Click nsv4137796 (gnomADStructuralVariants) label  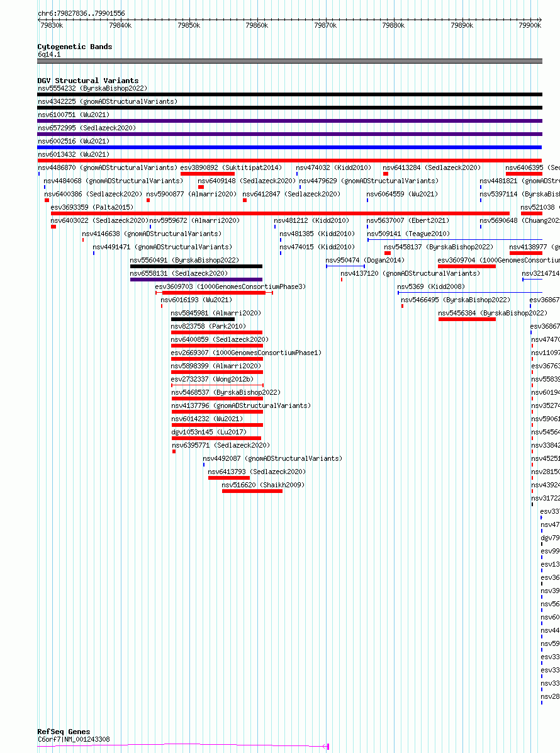pos(241,405)
